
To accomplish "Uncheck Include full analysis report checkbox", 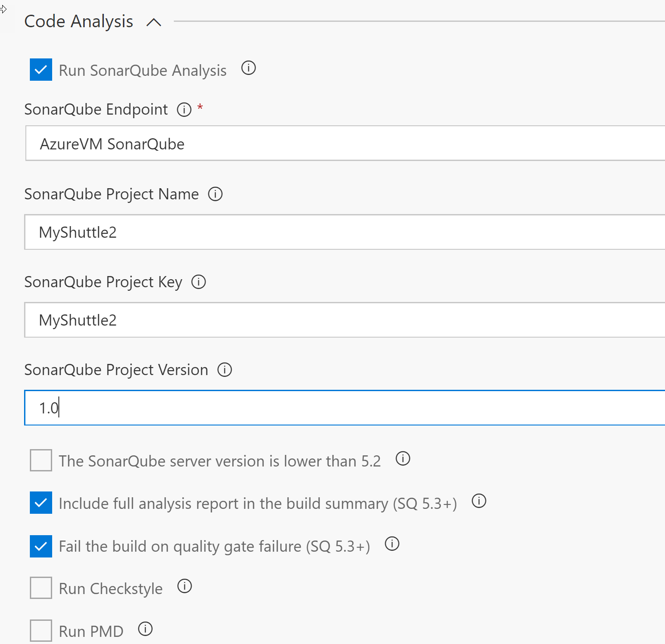I will coord(41,503).
